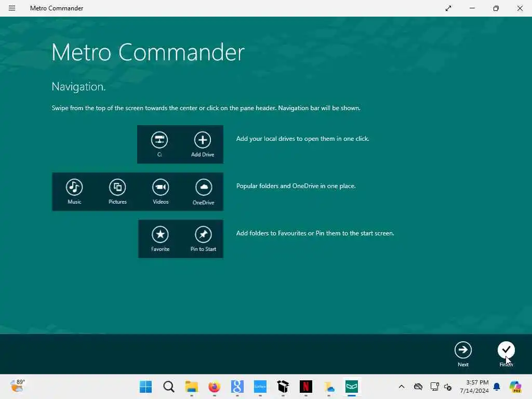Open the Videos folder icon
This screenshot has height=399, width=532.
pyautogui.click(x=161, y=187)
